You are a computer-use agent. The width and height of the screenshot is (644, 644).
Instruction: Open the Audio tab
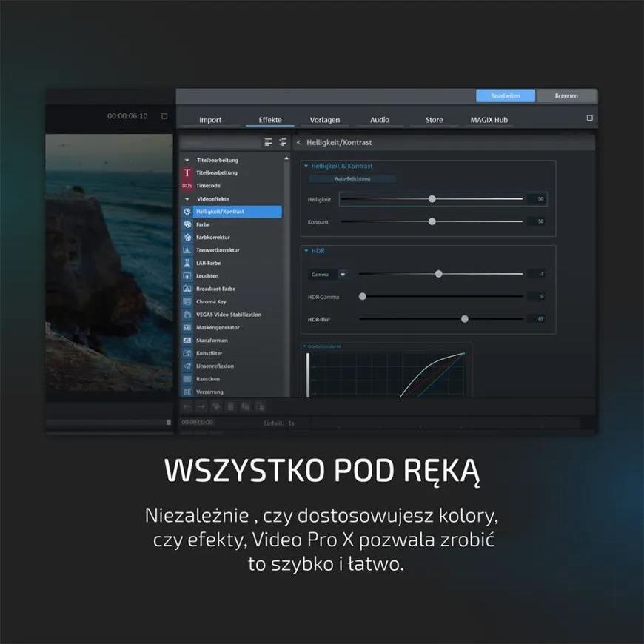pos(380,120)
